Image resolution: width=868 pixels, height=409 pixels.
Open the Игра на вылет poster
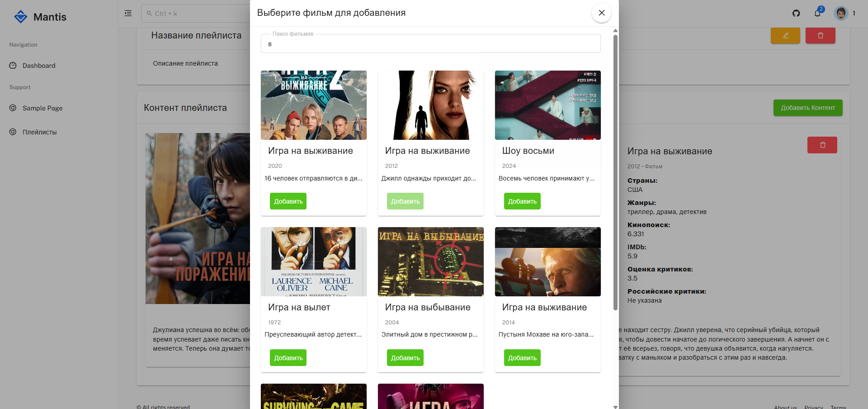pyautogui.click(x=314, y=262)
